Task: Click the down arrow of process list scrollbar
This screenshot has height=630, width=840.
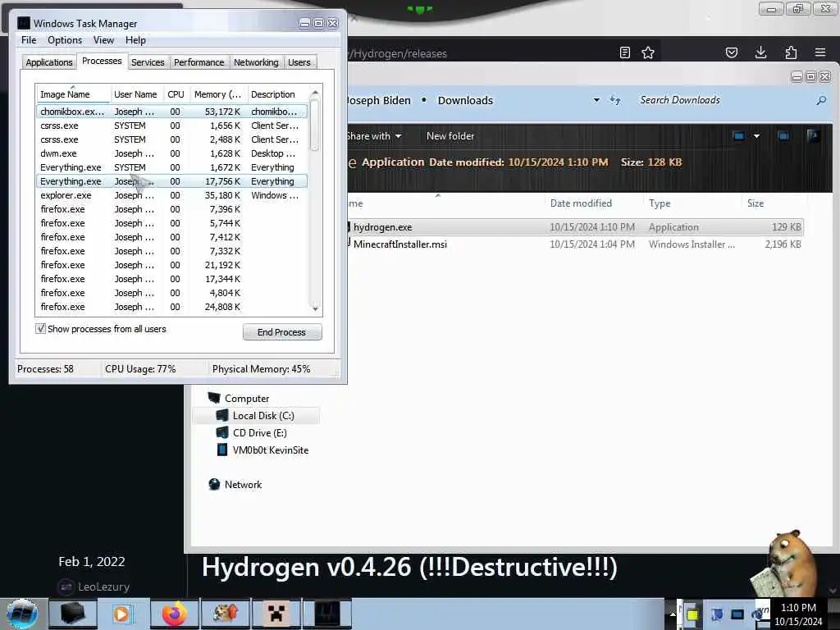Action: point(315,308)
